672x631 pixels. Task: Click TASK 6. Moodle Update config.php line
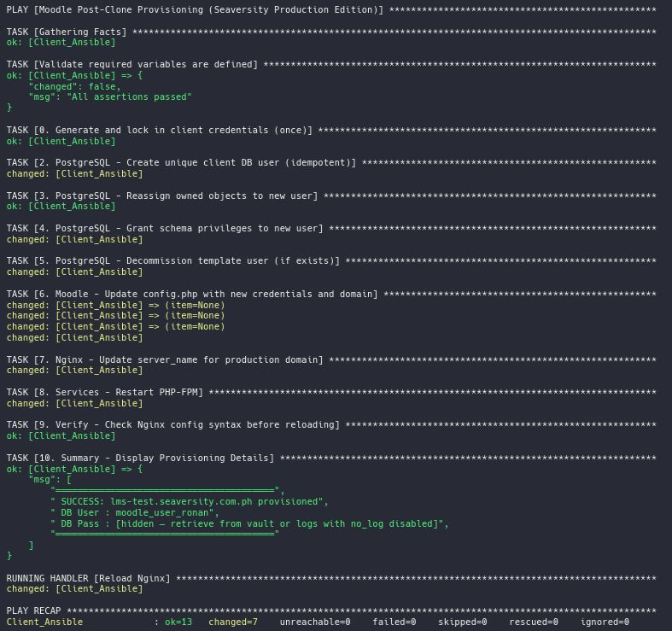click(330, 294)
